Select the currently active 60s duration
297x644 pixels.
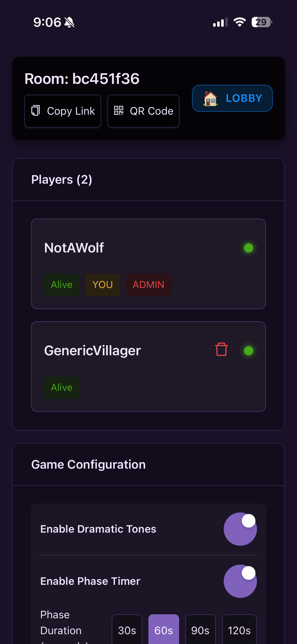[163, 630]
